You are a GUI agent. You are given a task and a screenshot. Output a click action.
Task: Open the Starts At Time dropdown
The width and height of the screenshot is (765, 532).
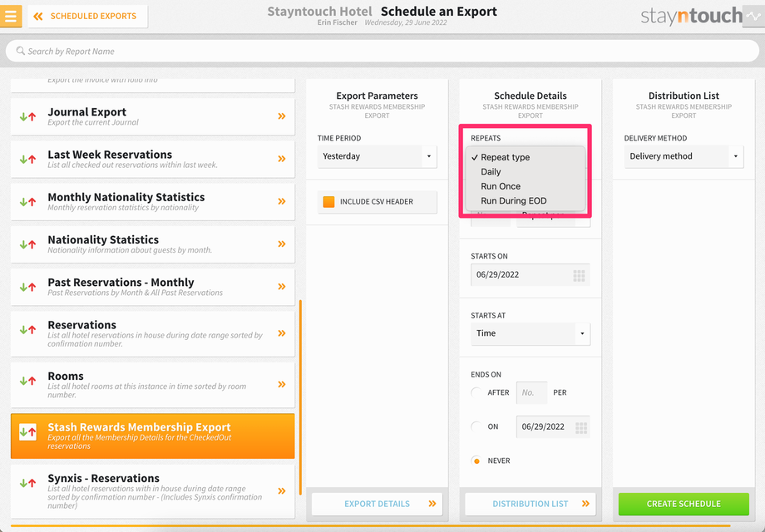coord(531,333)
